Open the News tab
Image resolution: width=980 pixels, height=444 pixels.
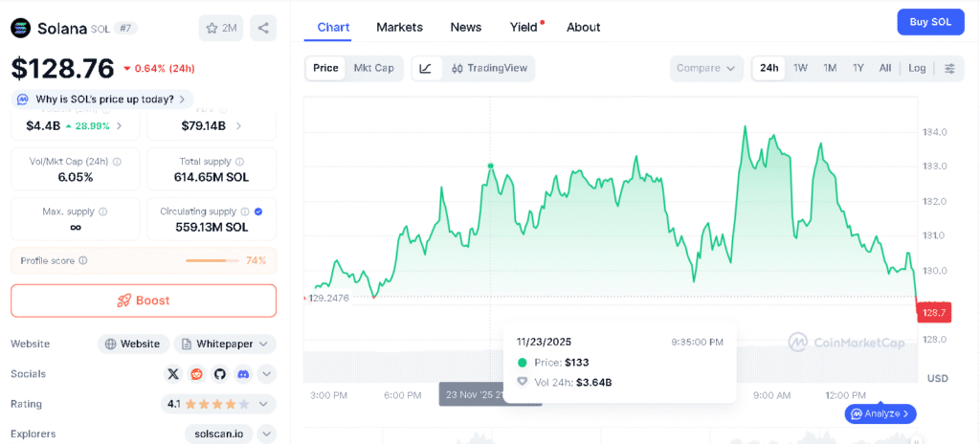pos(466,28)
